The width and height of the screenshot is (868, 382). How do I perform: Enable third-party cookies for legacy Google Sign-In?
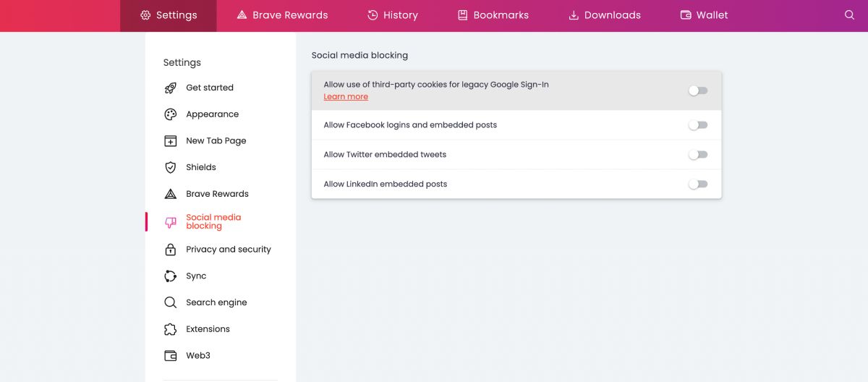pos(697,90)
